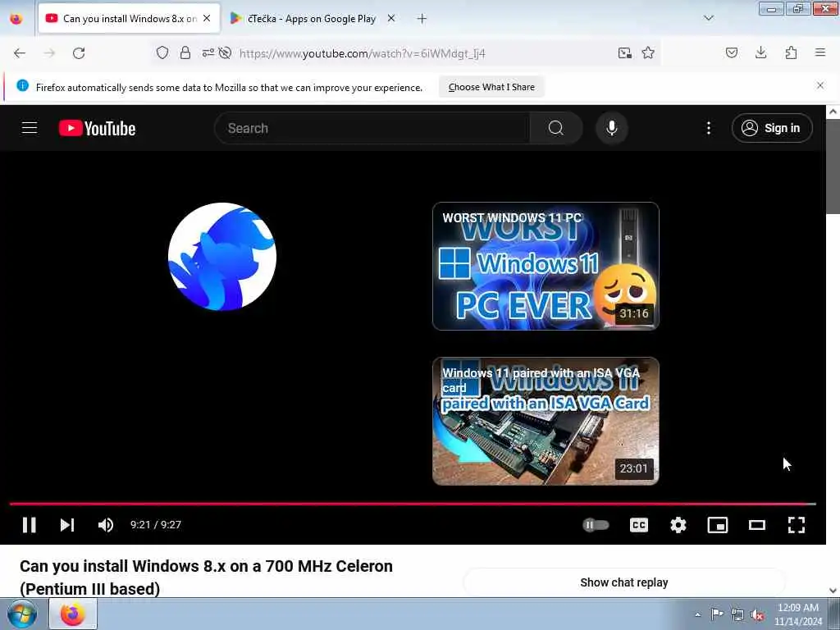
Task: Open the YouTube guide hamburger menu
Action: (30, 128)
